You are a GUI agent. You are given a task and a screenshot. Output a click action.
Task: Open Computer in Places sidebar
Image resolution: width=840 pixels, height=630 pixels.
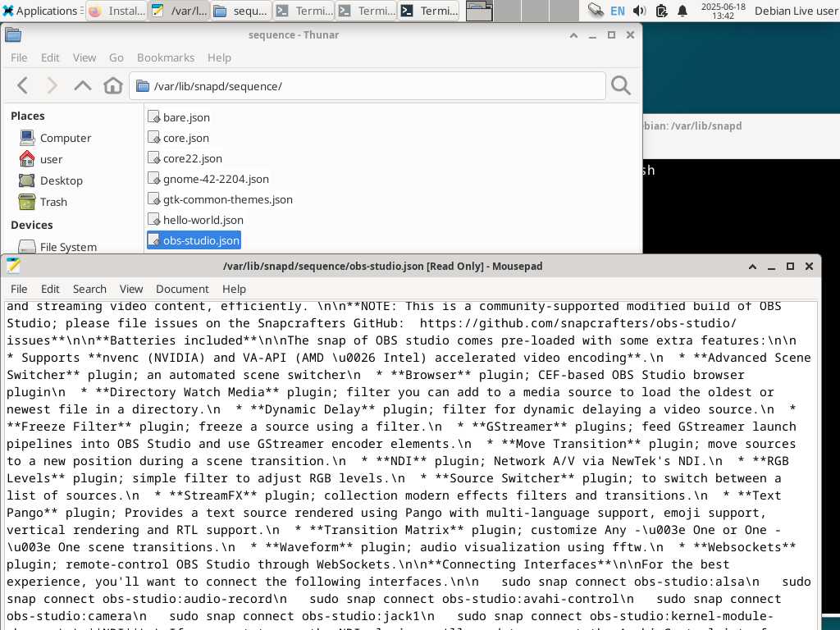[55, 138]
